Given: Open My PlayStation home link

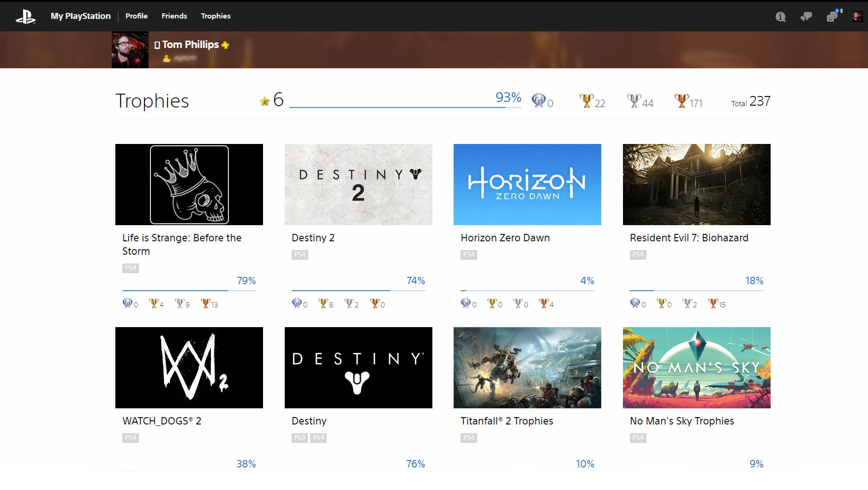Looking at the screenshot, I should 81,16.
